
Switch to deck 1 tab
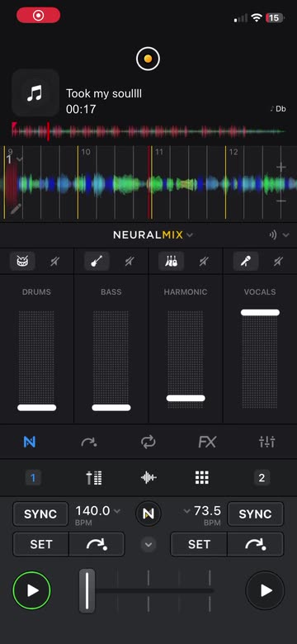tap(33, 478)
